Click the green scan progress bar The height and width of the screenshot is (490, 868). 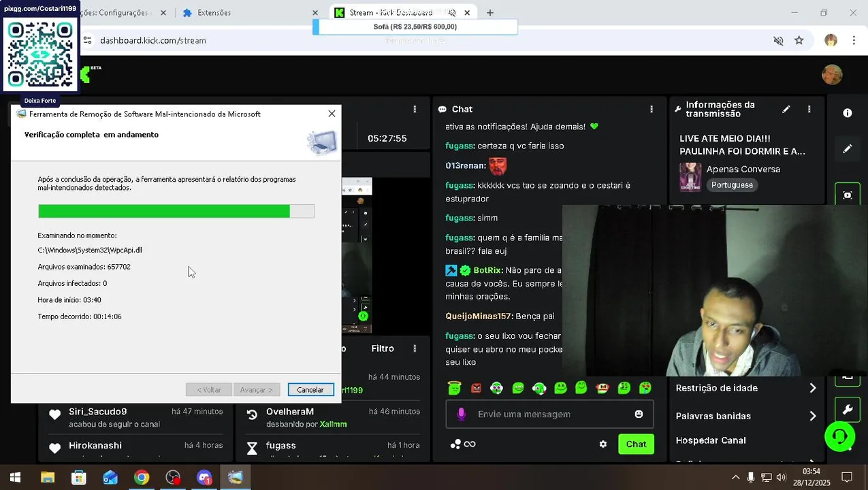[176, 212]
